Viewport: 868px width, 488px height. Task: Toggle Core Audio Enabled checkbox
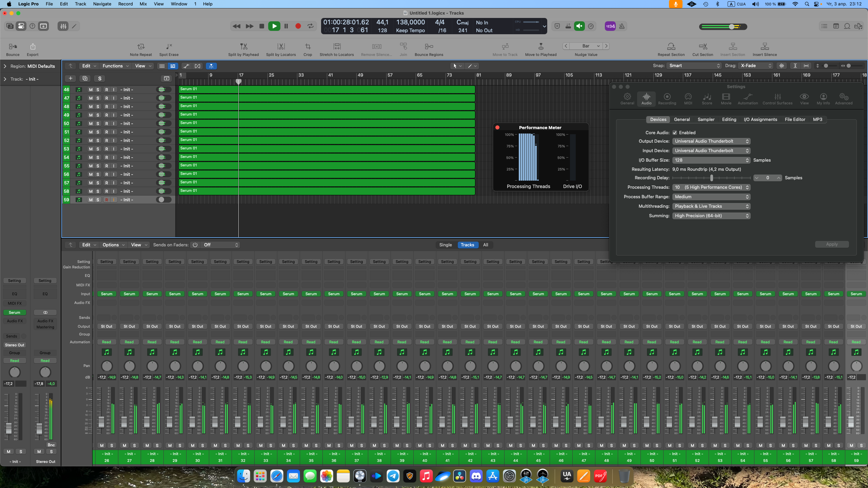tap(675, 133)
